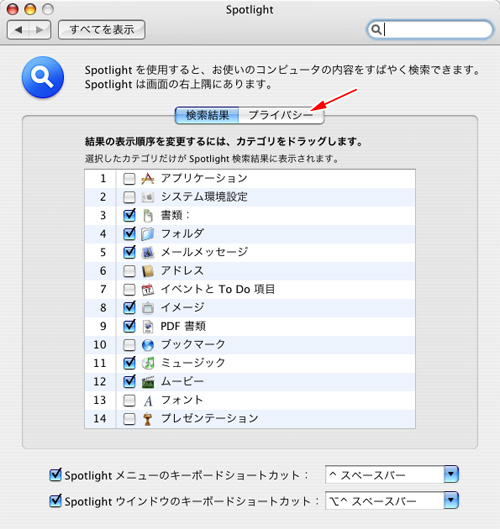The width and height of the screenshot is (500, 529).
Task: Switch to the プライバシー tab
Action: 281,115
